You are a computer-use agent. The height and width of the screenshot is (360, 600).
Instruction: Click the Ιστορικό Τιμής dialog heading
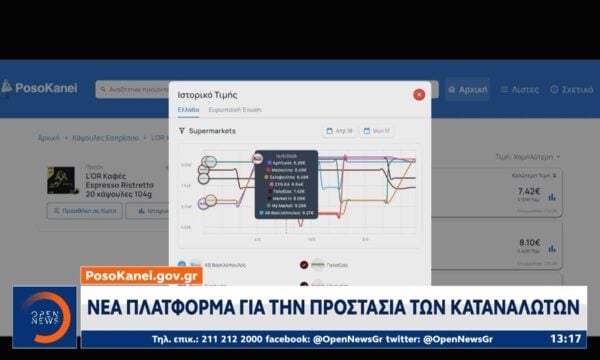click(207, 95)
